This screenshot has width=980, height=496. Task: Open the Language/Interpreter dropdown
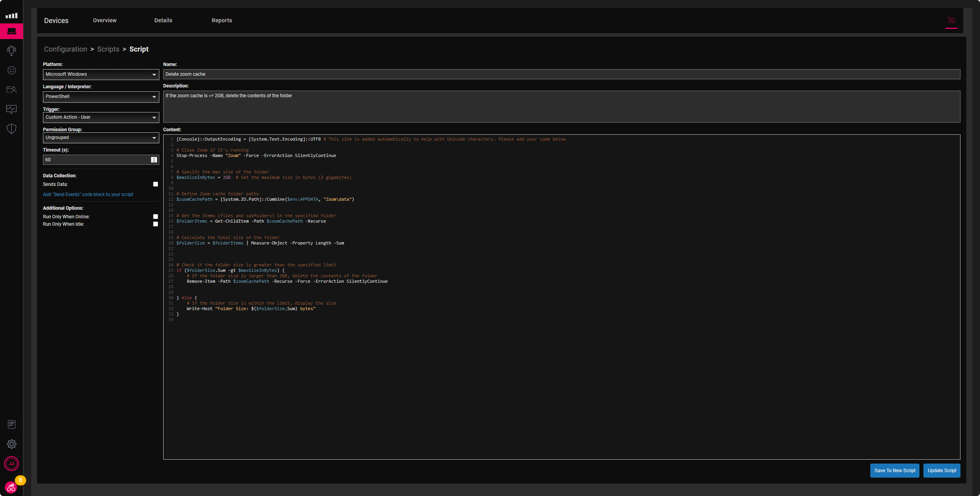[x=100, y=96]
